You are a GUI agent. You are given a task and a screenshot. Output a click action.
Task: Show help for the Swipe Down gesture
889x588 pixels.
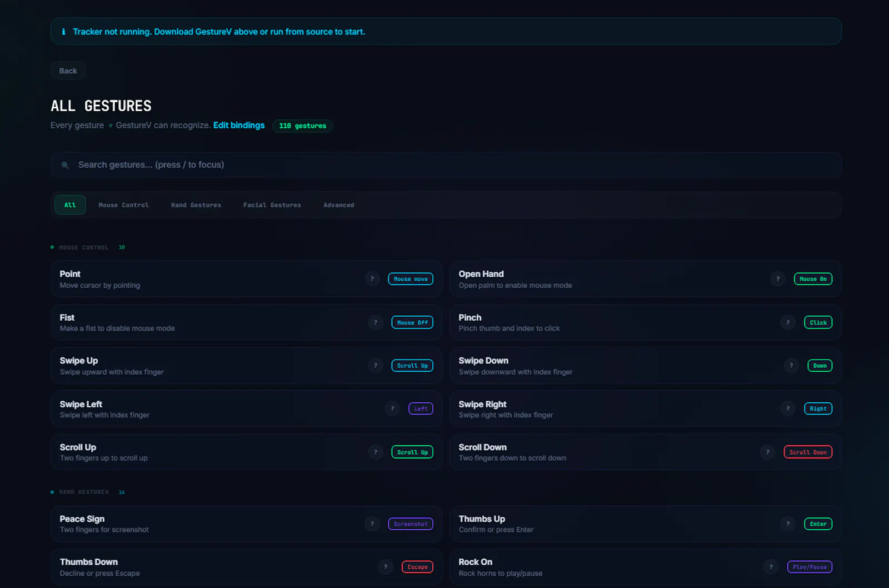coord(791,366)
